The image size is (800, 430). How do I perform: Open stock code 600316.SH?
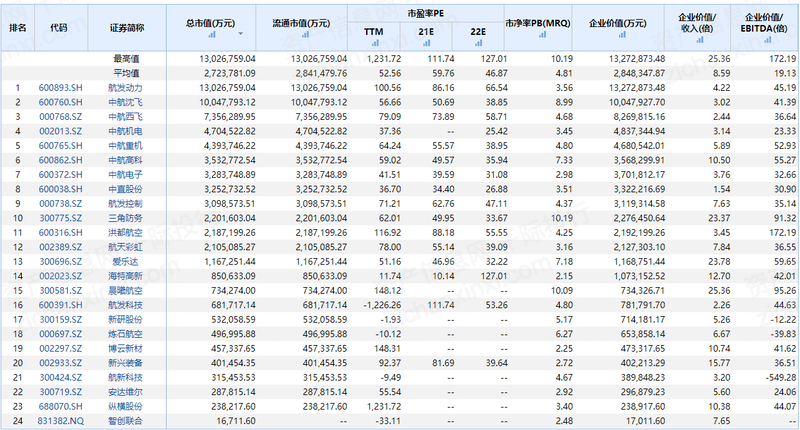click(x=60, y=233)
